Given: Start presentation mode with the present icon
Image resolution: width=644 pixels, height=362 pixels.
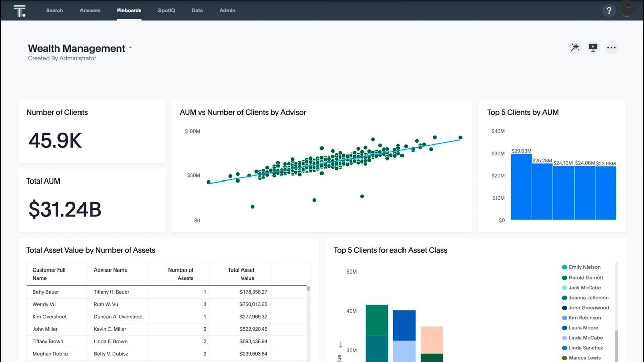Looking at the screenshot, I should coord(593,48).
